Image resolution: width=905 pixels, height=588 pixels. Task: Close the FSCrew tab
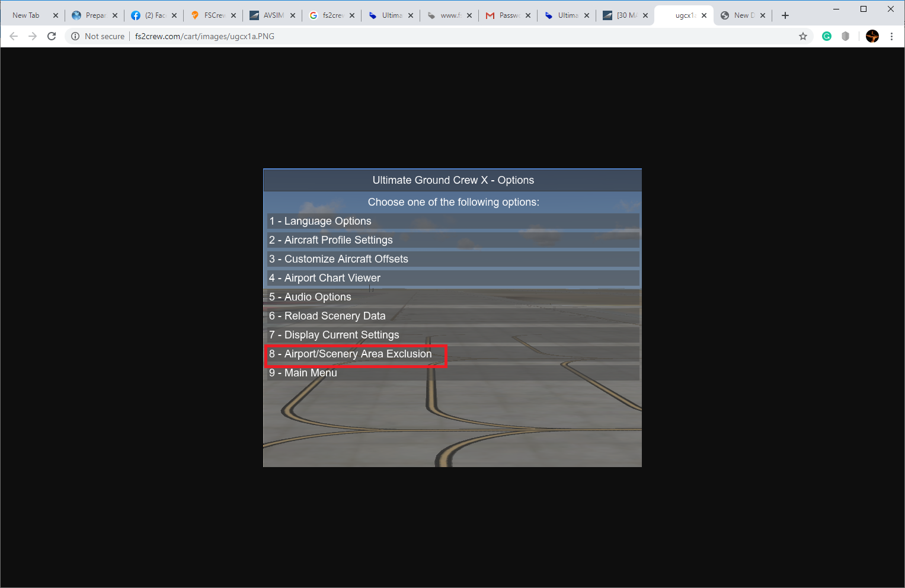[x=234, y=15]
